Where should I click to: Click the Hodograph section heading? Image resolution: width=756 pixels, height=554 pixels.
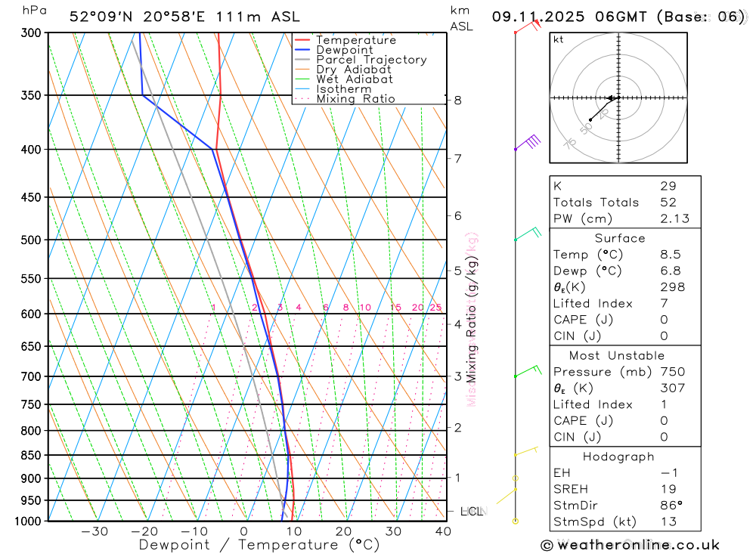tap(618, 457)
